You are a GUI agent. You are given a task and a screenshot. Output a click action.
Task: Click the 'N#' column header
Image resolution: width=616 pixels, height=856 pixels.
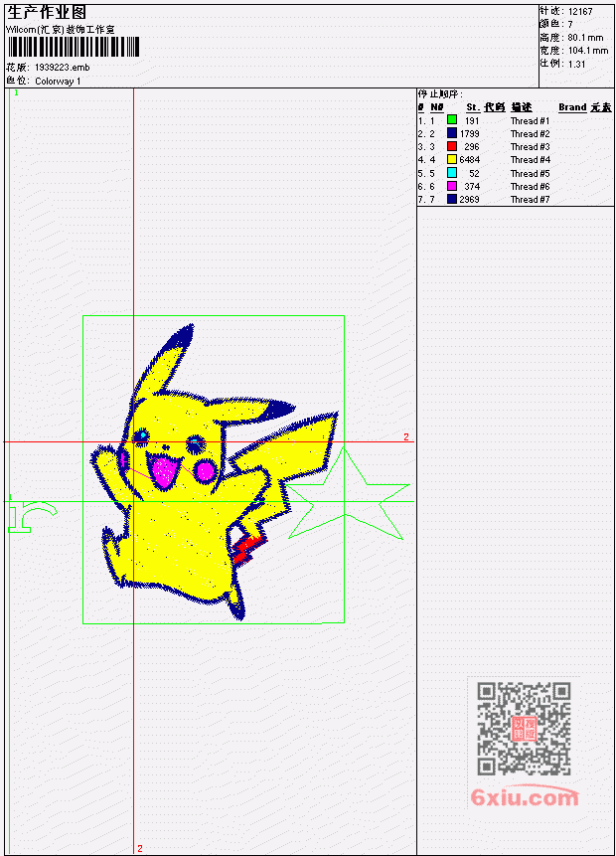pos(436,107)
